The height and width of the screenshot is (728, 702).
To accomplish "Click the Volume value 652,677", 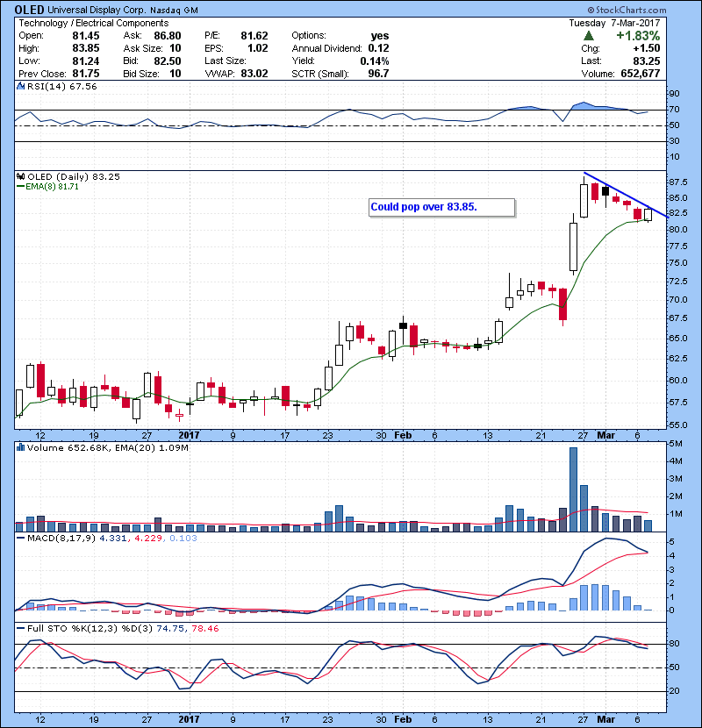I will tap(641, 74).
